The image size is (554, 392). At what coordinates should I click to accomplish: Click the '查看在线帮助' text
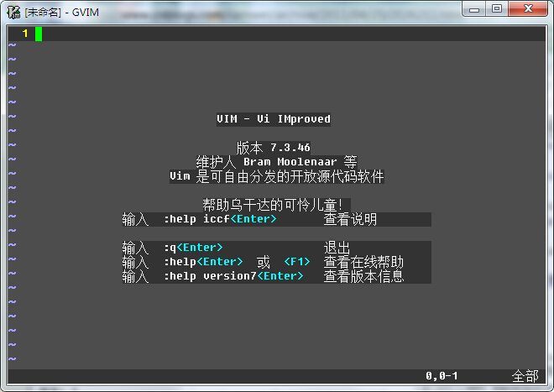click(363, 262)
